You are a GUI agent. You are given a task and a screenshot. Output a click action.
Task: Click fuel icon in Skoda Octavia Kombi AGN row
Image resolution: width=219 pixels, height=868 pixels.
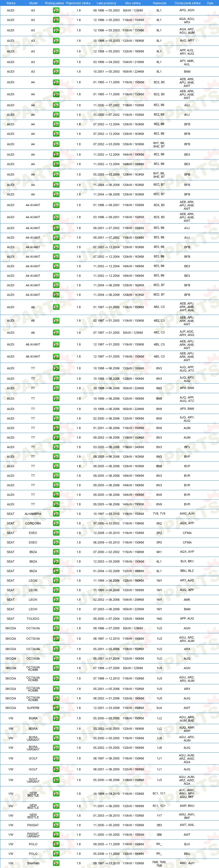tap(56, 668)
